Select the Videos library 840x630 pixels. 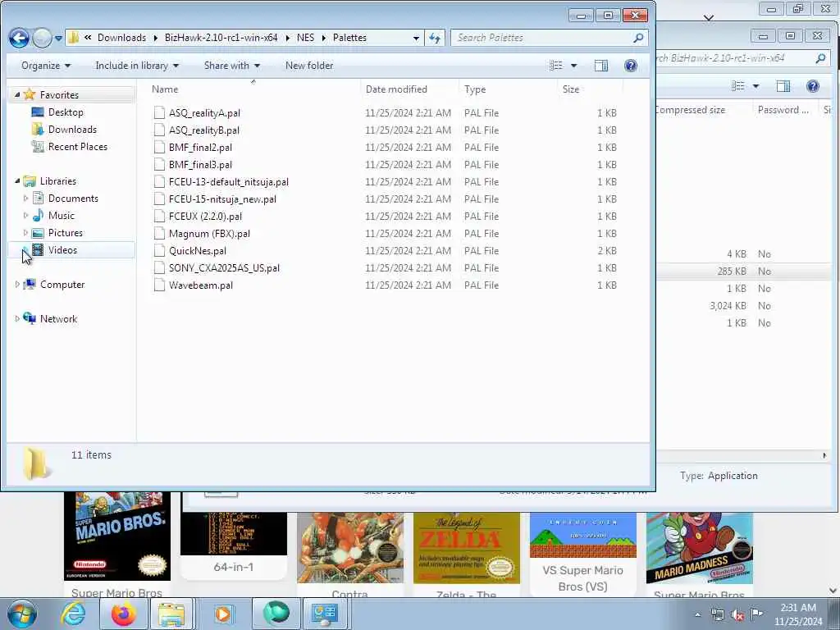click(62, 249)
